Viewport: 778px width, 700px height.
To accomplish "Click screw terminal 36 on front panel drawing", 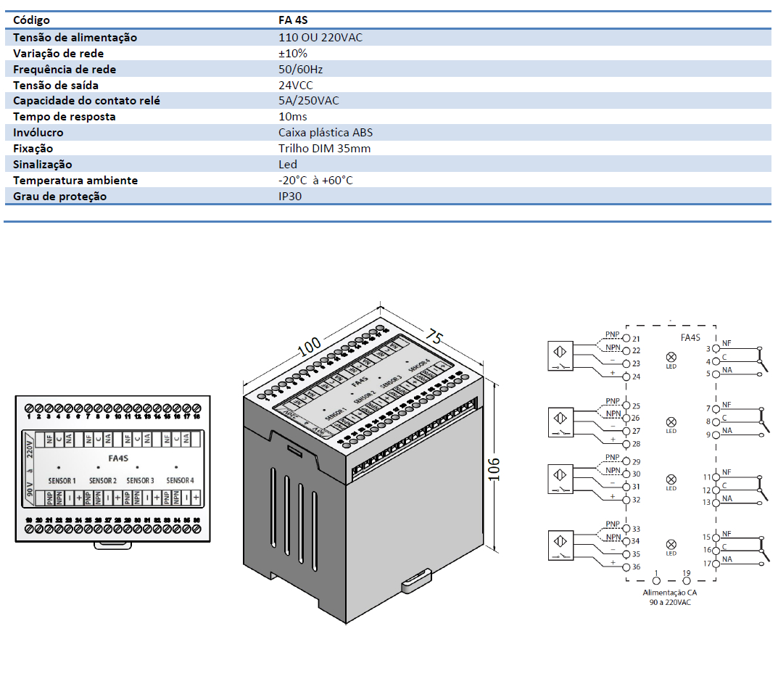I will tap(196, 530).
